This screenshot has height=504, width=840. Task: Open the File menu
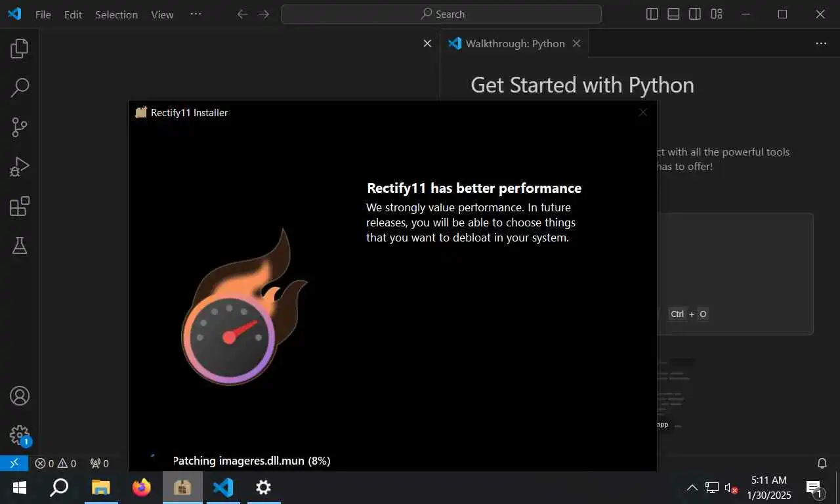click(x=43, y=14)
